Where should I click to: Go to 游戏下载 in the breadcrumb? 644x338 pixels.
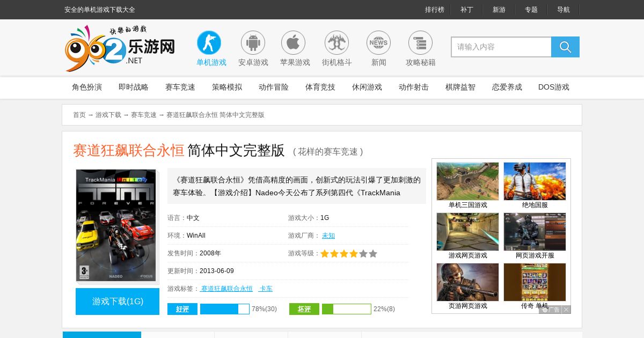[108, 115]
